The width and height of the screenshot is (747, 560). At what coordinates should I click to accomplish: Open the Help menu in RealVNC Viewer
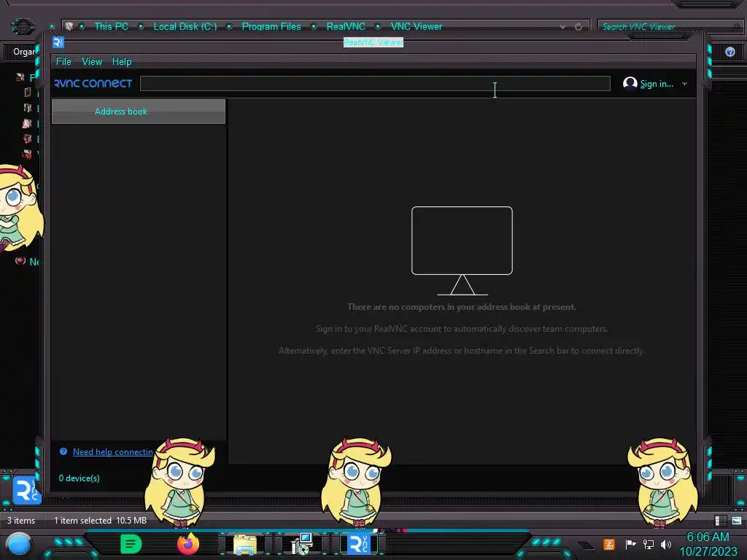122,61
